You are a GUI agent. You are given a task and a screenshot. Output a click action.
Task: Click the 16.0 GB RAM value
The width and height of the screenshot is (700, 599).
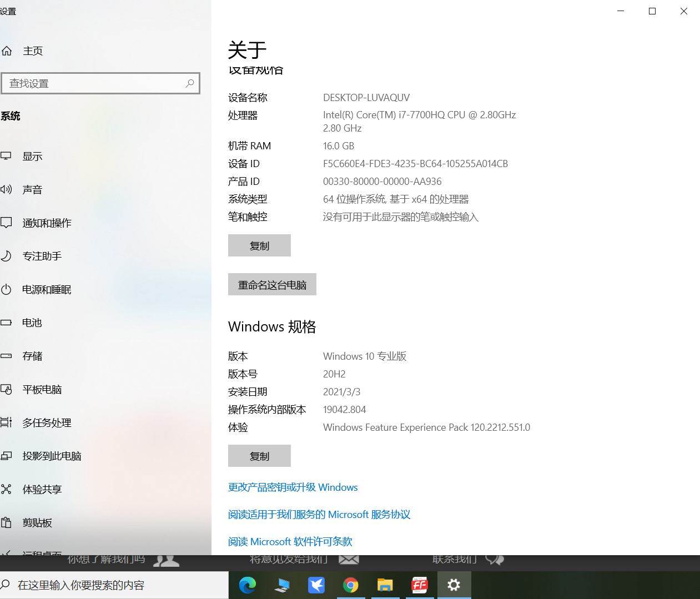click(339, 146)
